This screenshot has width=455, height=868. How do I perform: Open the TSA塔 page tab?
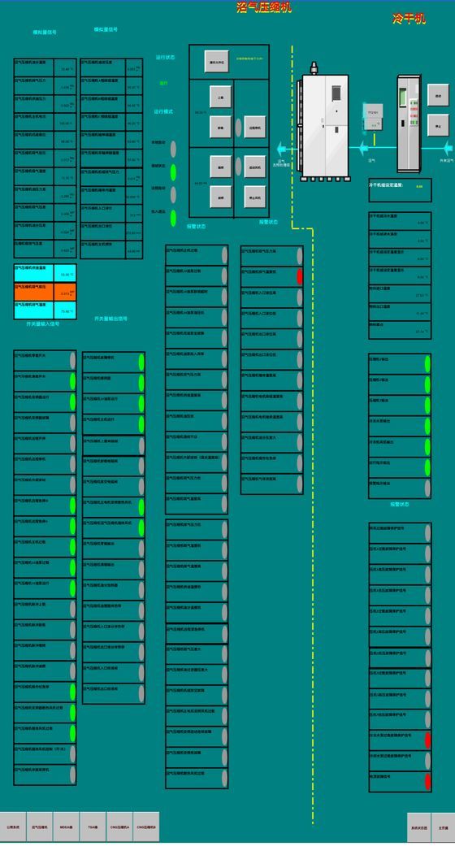tap(93, 827)
